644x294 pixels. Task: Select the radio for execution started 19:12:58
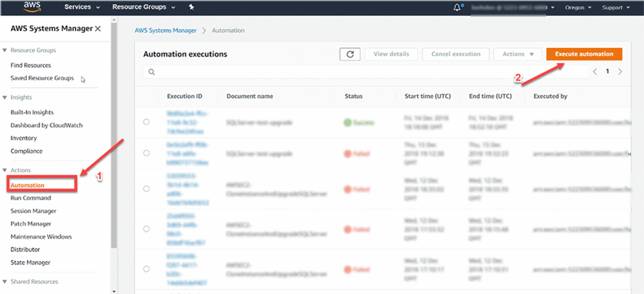[x=147, y=153]
